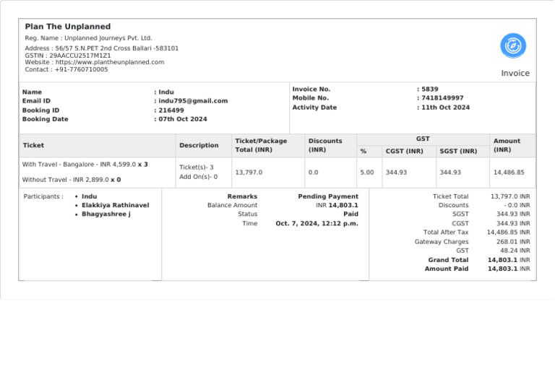Screen dimensions: 555x392
Task: Click the 'Add On(s)- 0' description text
Action: [x=198, y=177]
